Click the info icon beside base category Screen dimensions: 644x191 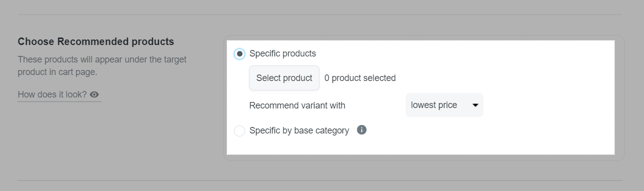click(362, 130)
